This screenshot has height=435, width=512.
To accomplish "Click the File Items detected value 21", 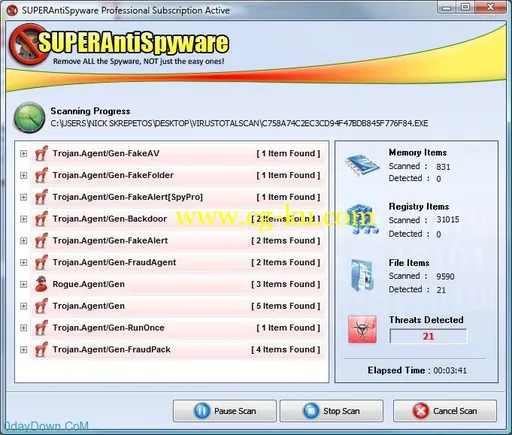I will click(441, 290).
